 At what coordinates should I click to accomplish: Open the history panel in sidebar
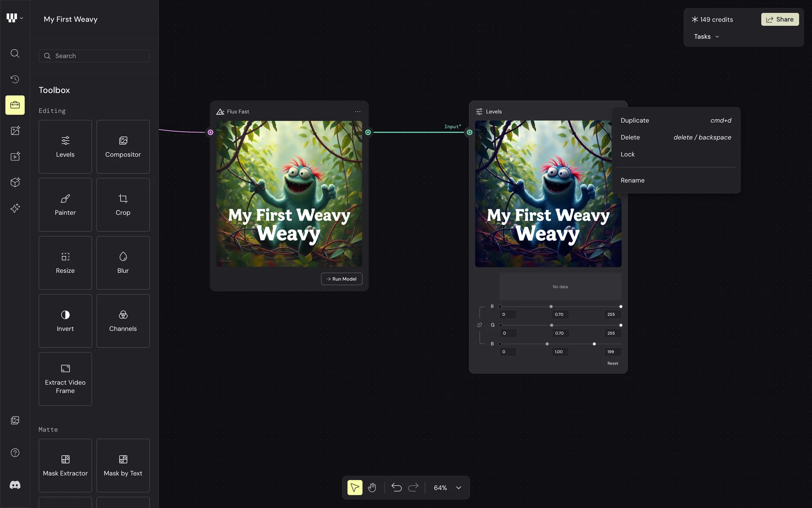coord(15,79)
